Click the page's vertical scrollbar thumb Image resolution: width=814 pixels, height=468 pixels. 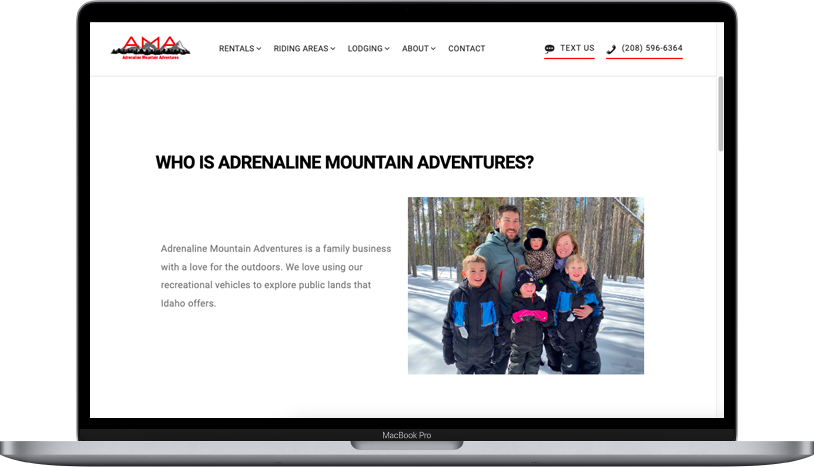pos(720,114)
